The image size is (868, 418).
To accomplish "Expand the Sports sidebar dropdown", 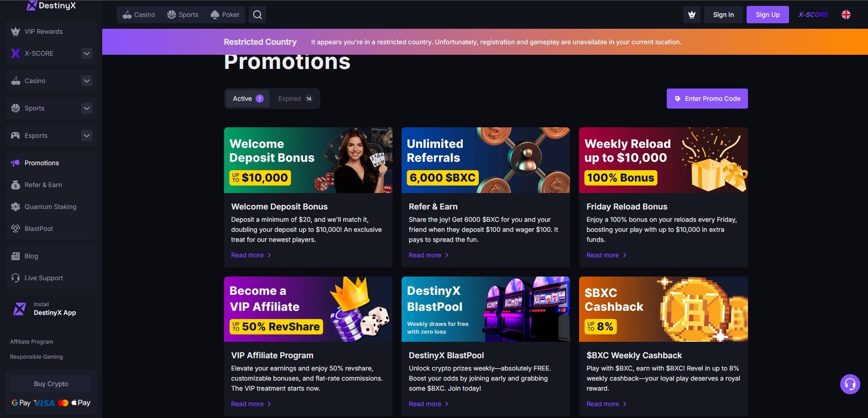I will pyautogui.click(x=87, y=108).
